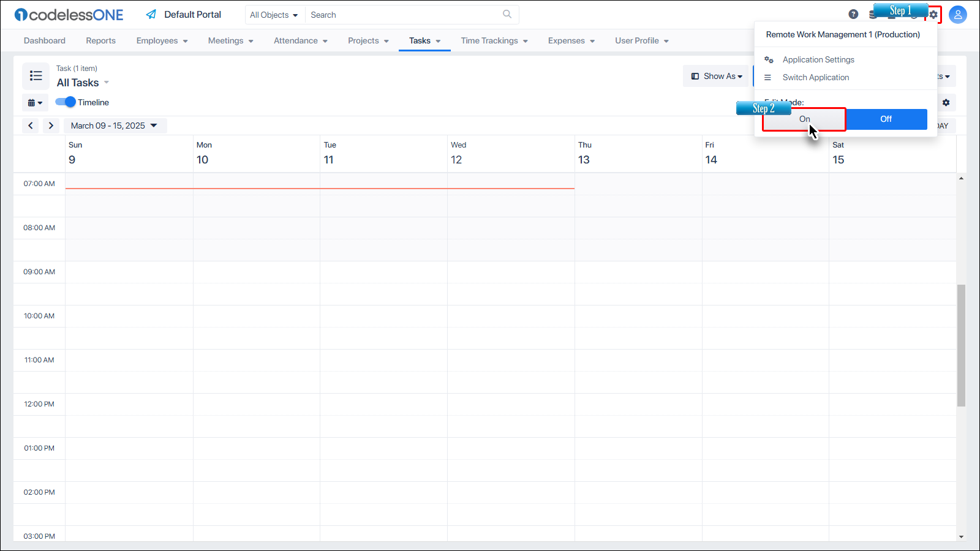Turn Edit Mode On

pyautogui.click(x=804, y=119)
